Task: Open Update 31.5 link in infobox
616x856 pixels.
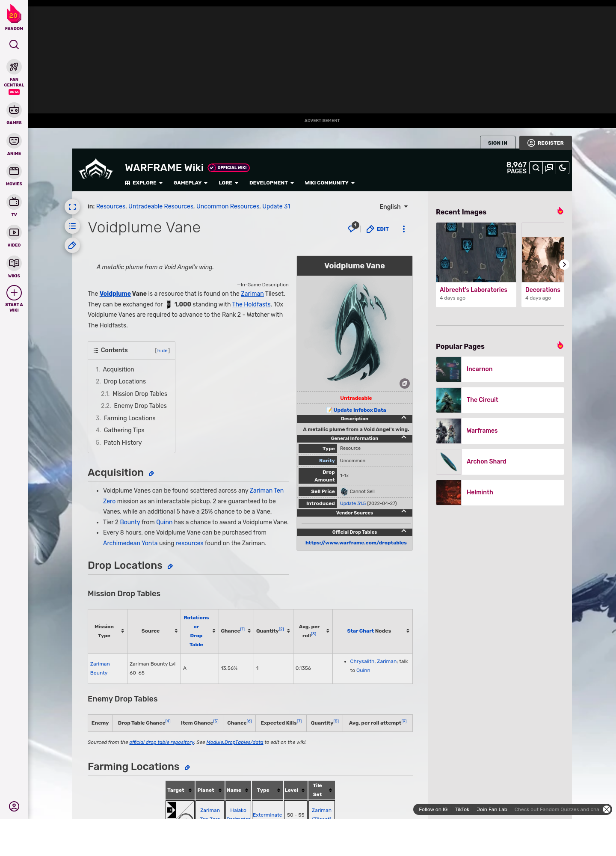Action: 353,503
